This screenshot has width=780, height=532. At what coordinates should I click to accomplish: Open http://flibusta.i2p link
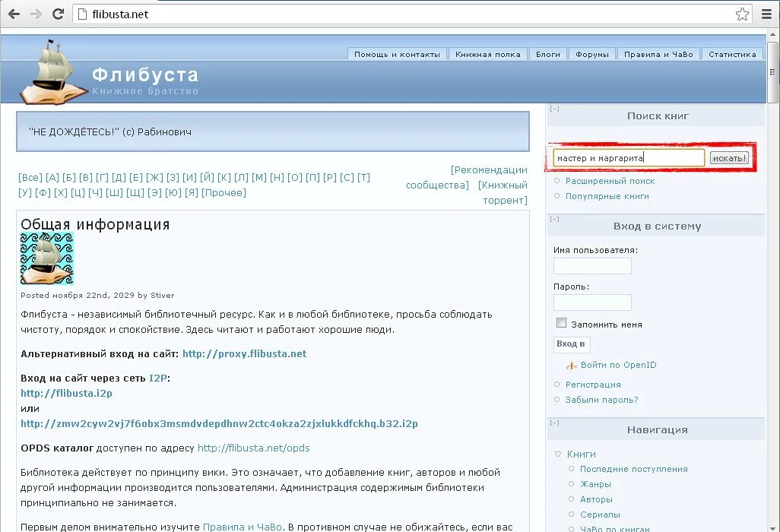[66, 393]
